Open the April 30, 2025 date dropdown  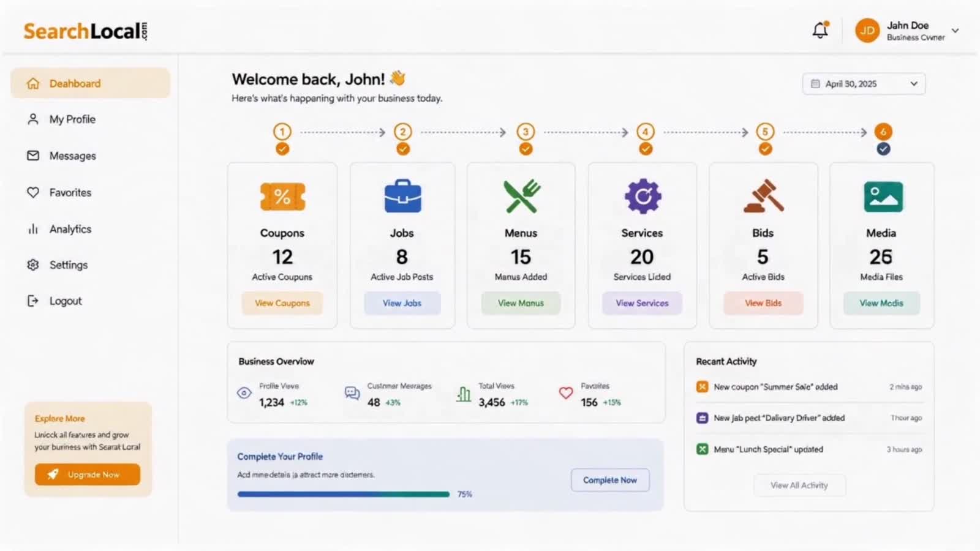pos(864,84)
